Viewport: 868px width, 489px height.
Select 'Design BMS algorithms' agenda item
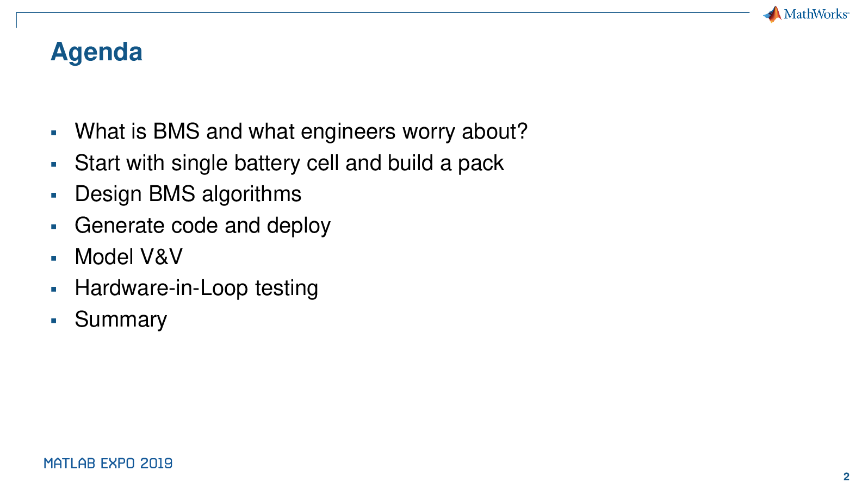coord(188,195)
